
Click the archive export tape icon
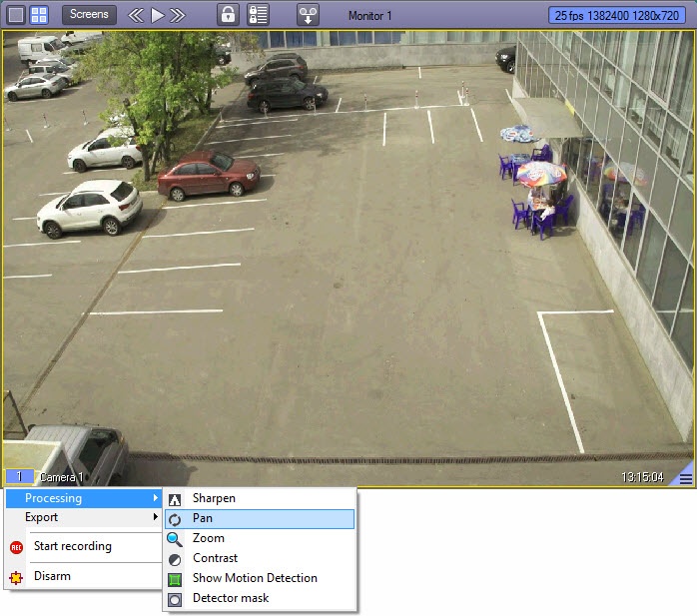click(x=308, y=15)
